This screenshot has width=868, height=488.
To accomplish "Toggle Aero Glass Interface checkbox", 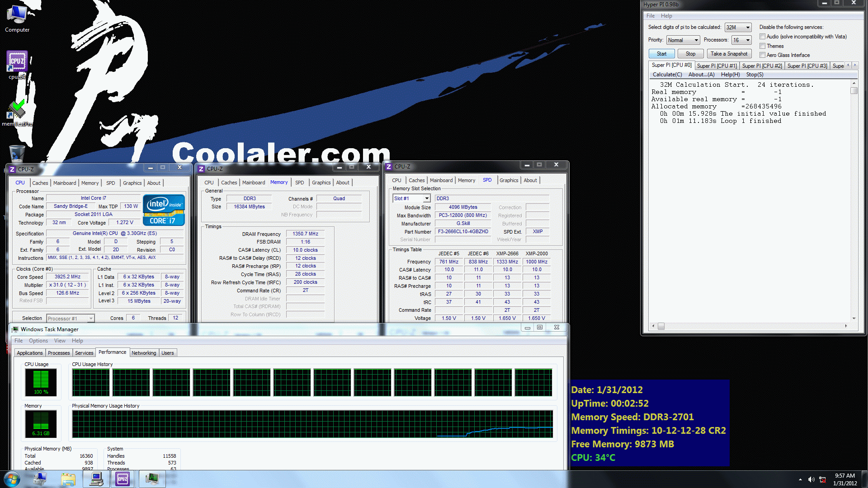I will click(763, 55).
